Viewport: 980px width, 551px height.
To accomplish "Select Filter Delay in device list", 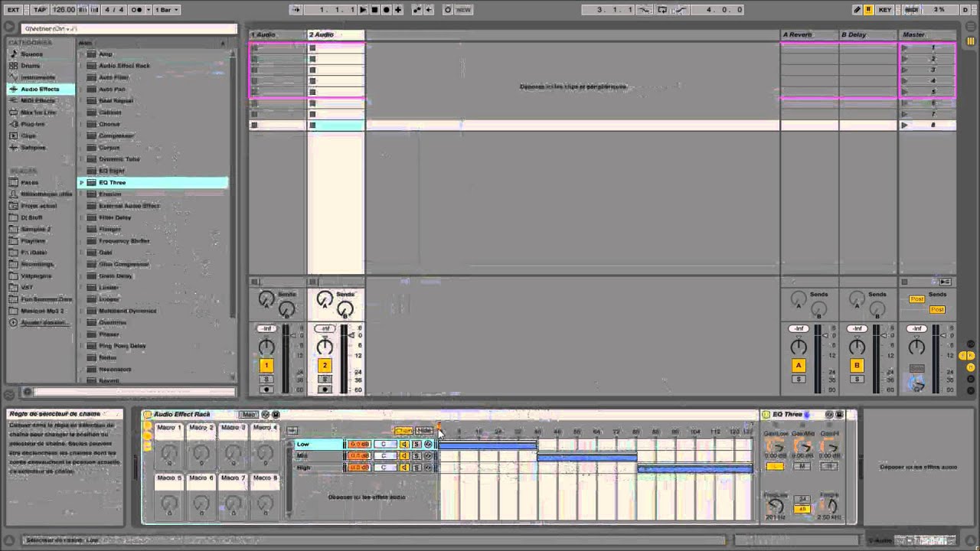I will pyautogui.click(x=115, y=217).
